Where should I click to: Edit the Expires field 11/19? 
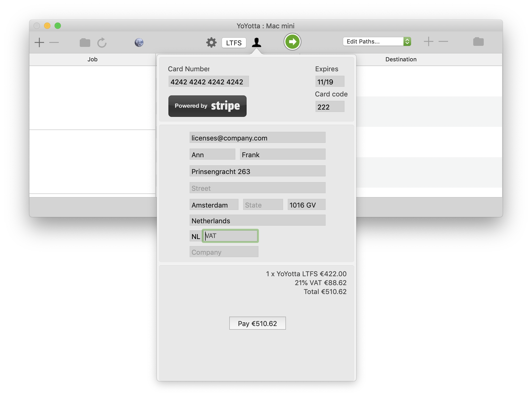330,82
